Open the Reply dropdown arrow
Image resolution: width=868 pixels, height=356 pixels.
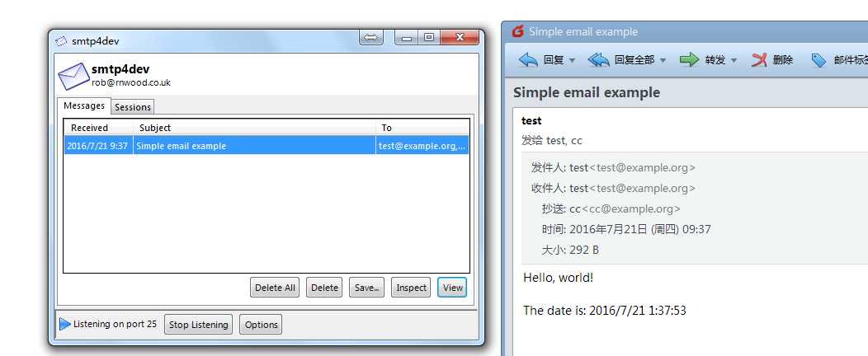[x=573, y=60]
